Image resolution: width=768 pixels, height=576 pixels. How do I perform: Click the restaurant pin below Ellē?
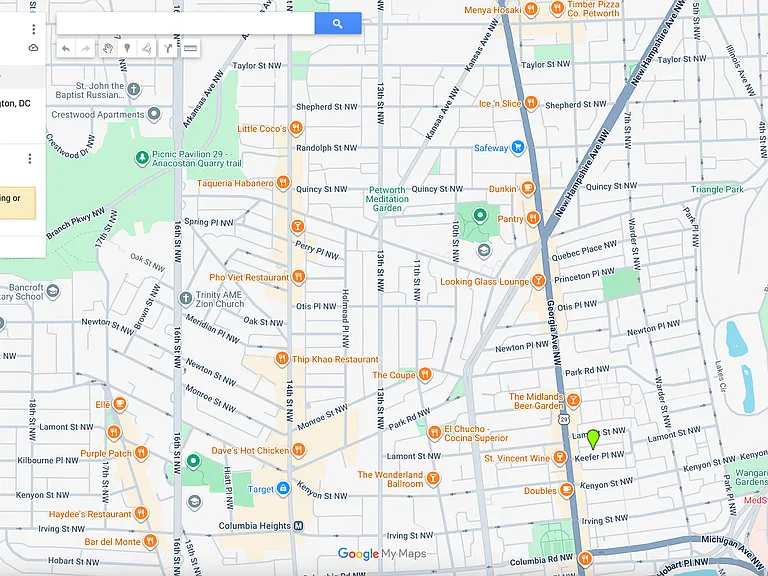coord(114,432)
